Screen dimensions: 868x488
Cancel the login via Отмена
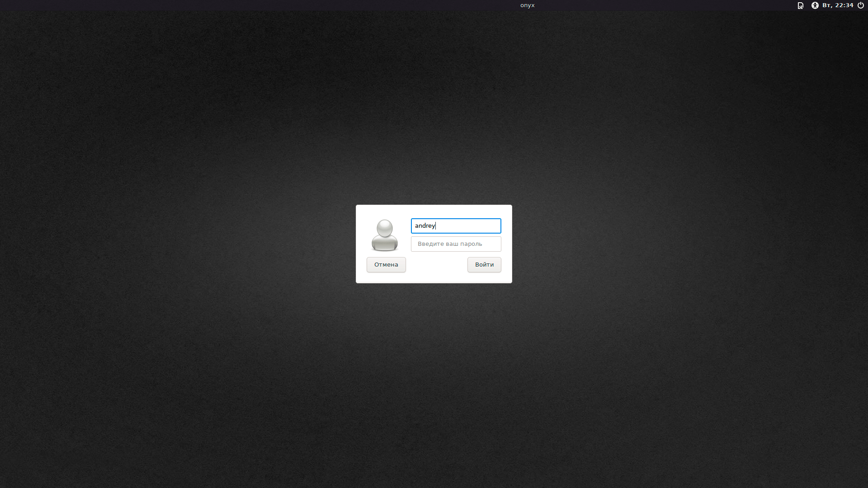(x=386, y=265)
